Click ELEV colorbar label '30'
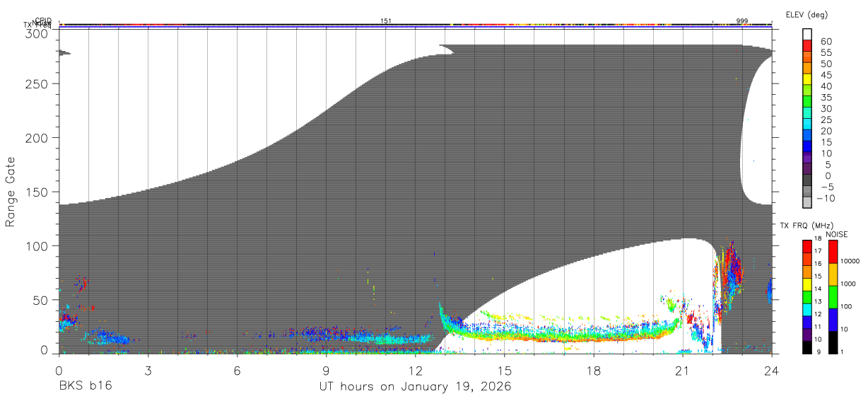Viewport: 868px width, 401px height. pos(826,108)
